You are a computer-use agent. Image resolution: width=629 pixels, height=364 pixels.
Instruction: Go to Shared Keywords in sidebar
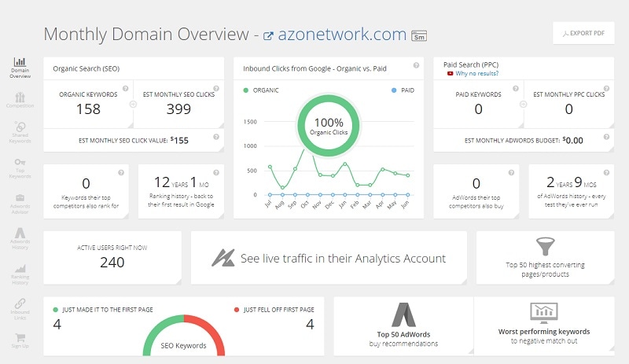20,132
